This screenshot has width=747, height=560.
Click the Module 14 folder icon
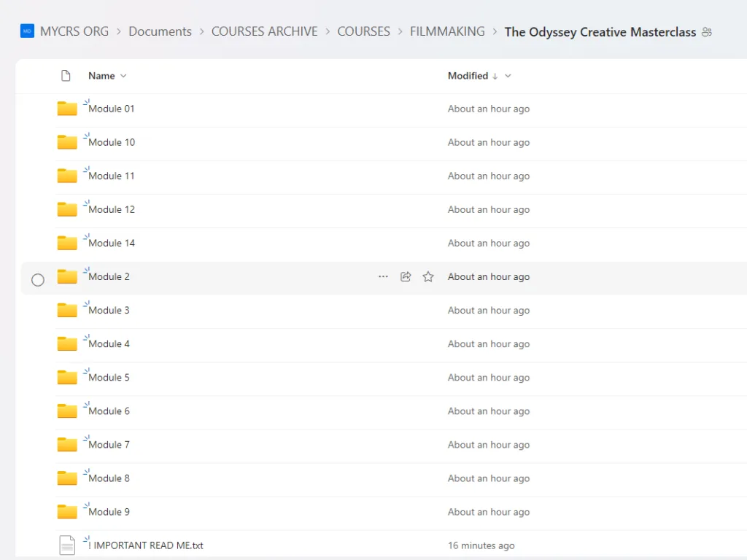[67, 244]
